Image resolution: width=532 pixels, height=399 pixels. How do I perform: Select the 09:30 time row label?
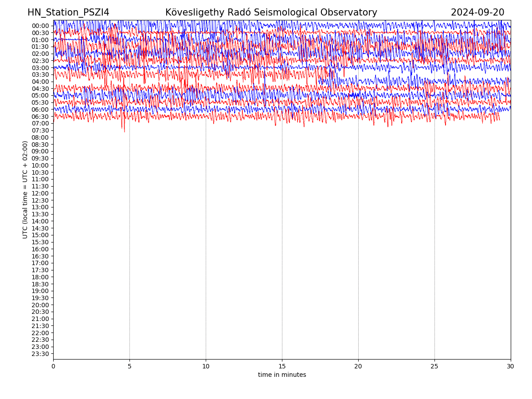pos(40,158)
